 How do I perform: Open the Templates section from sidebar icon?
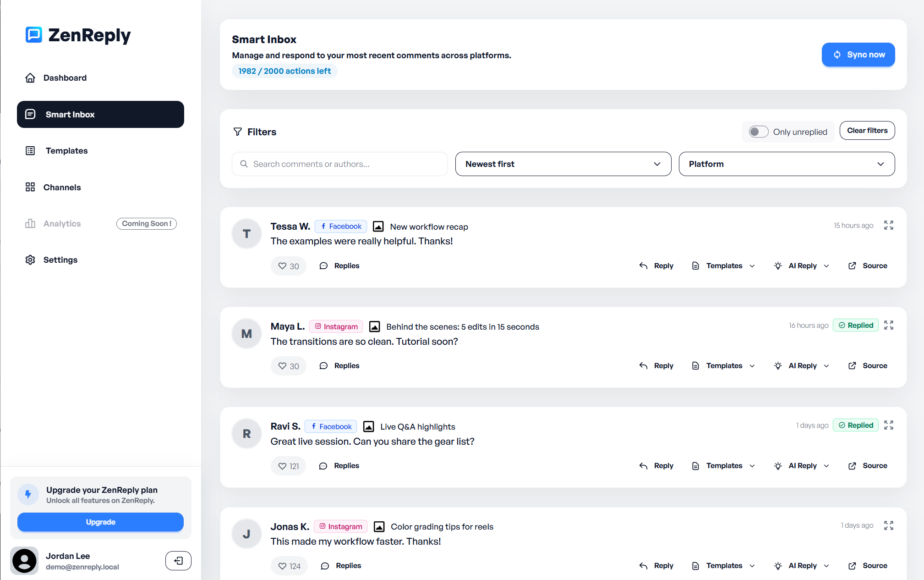pyautogui.click(x=30, y=150)
